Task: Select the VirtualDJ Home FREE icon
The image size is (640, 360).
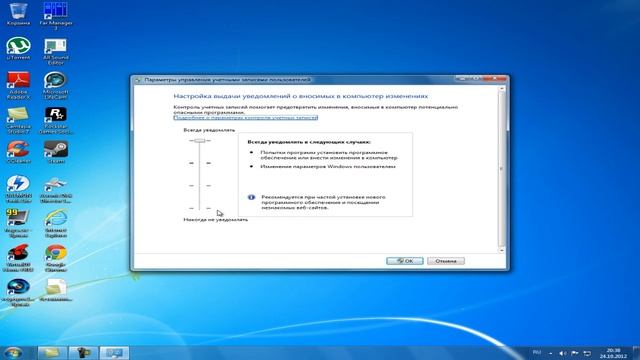Action: 18,258
